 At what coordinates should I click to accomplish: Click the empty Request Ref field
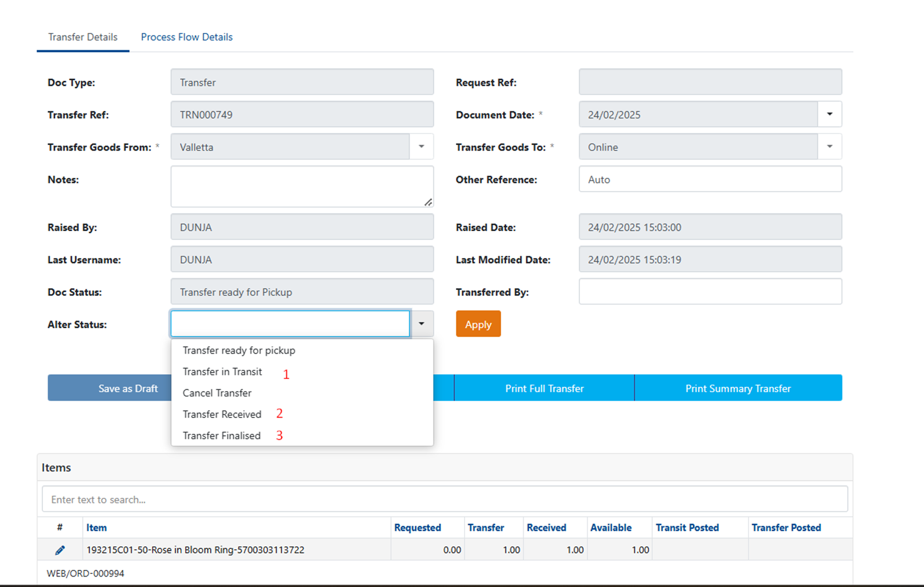(x=710, y=82)
